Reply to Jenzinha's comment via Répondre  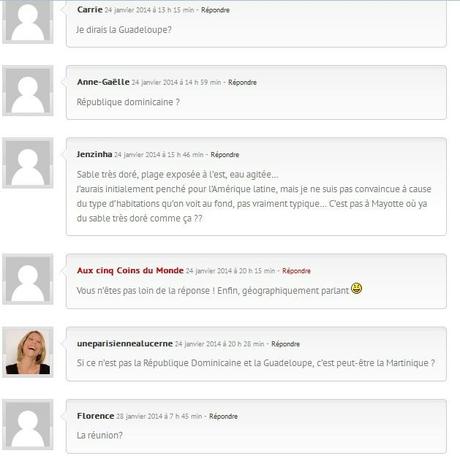[x=225, y=155]
